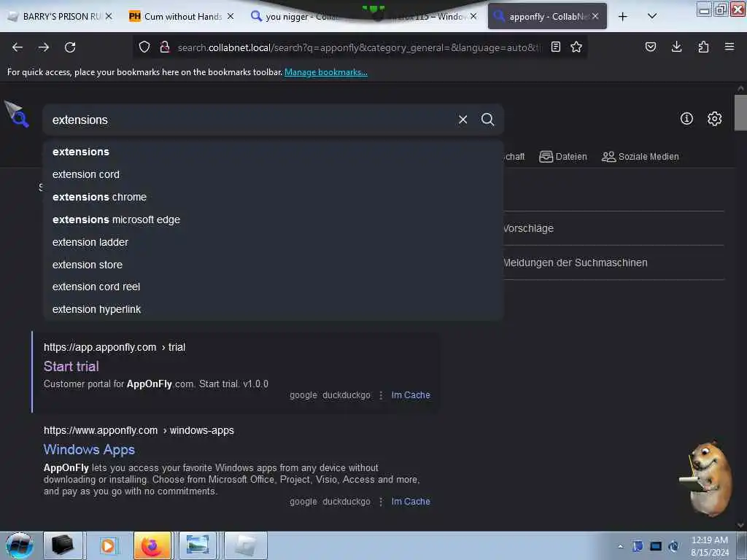Pick the 'extension cord' suggestion

click(x=273, y=174)
